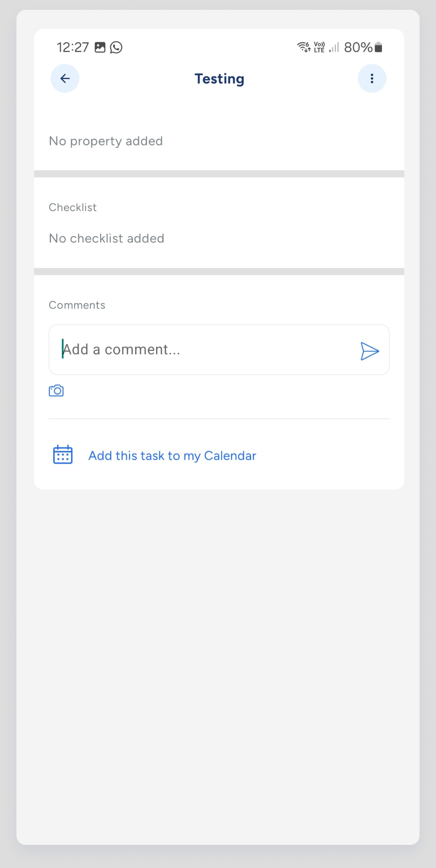Image resolution: width=436 pixels, height=868 pixels.
Task: Go back using the arrow button
Action: [65, 78]
